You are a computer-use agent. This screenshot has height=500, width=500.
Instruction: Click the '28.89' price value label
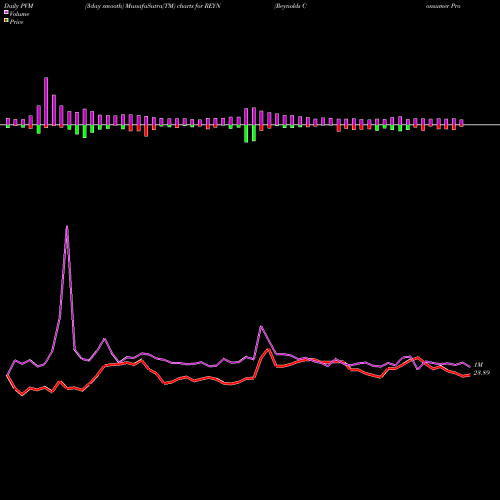(482, 373)
